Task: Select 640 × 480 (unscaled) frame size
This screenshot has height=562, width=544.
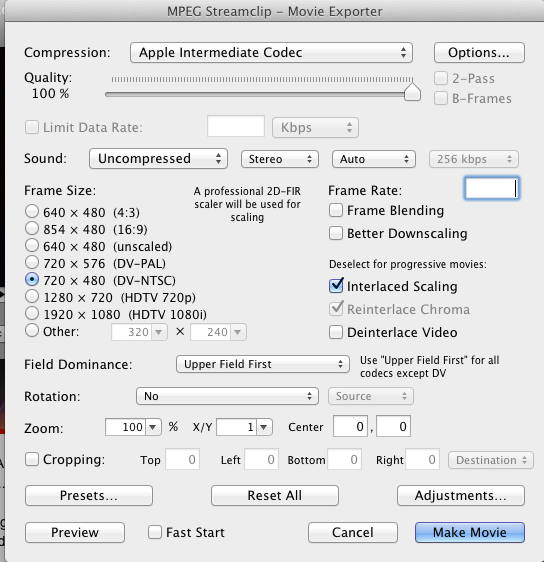Action: click(x=32, y=245)
